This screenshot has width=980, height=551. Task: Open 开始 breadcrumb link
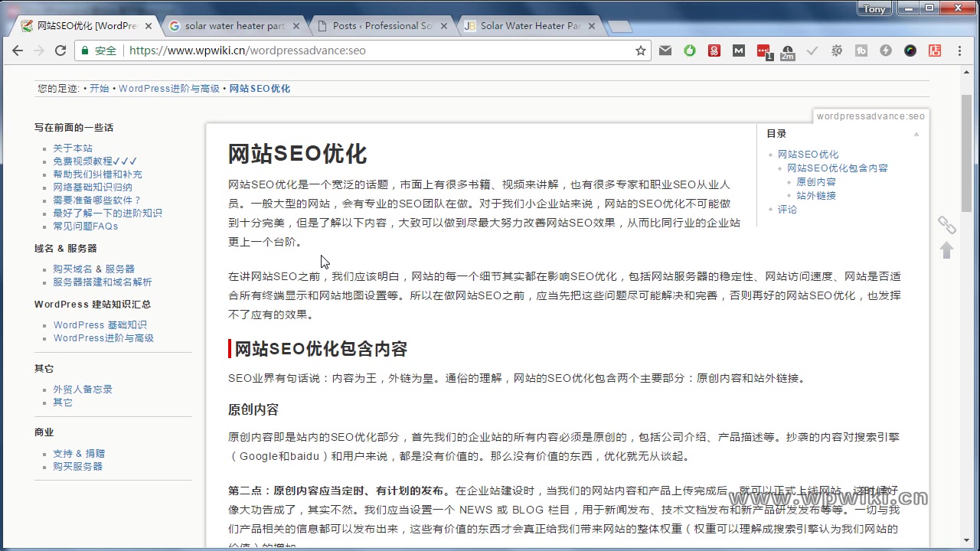99,89
